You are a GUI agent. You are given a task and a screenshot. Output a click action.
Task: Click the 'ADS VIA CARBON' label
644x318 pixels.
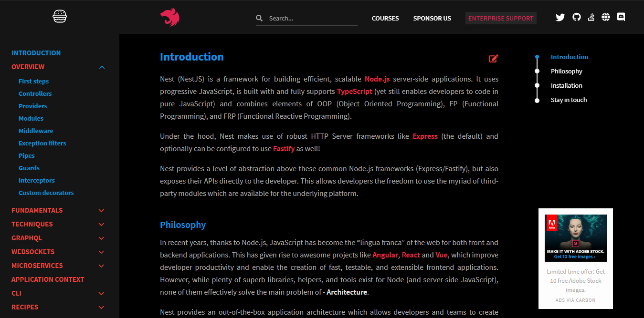click(576, 300)
